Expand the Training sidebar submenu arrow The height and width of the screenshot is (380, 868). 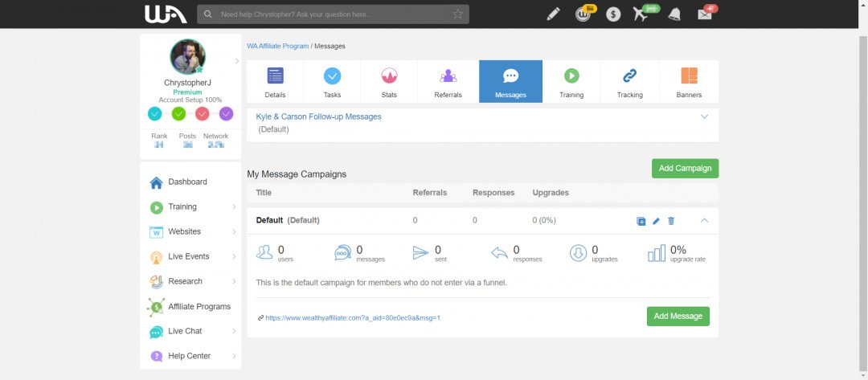tap(234, 206)
